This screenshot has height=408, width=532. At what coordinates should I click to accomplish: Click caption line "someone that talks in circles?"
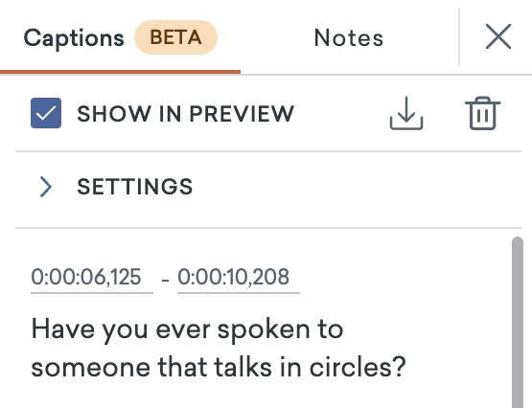(x=219, y=368)
